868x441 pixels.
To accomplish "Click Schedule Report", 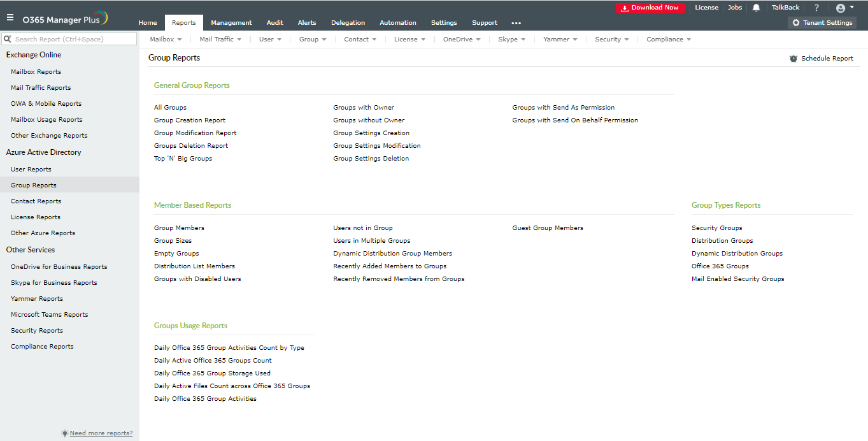I will [822, 58].
